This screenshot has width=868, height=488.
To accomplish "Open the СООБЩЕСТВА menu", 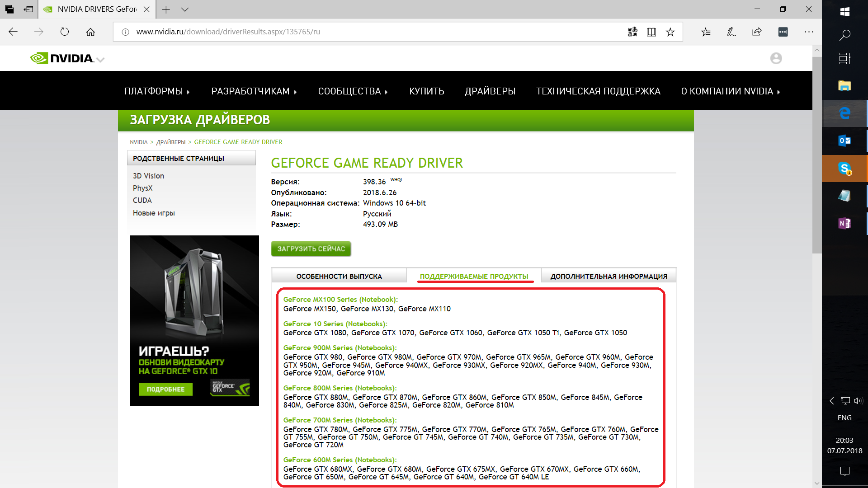I will [353, 91].
